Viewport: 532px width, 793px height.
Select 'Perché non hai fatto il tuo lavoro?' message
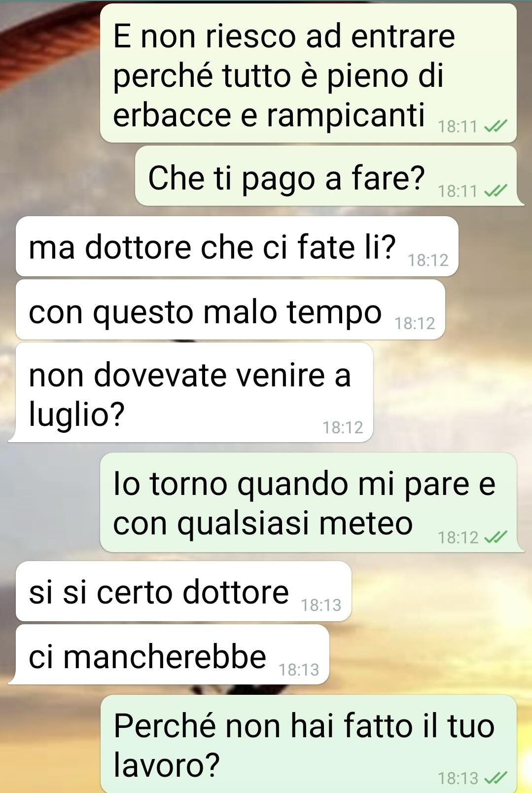click(309, 744)
